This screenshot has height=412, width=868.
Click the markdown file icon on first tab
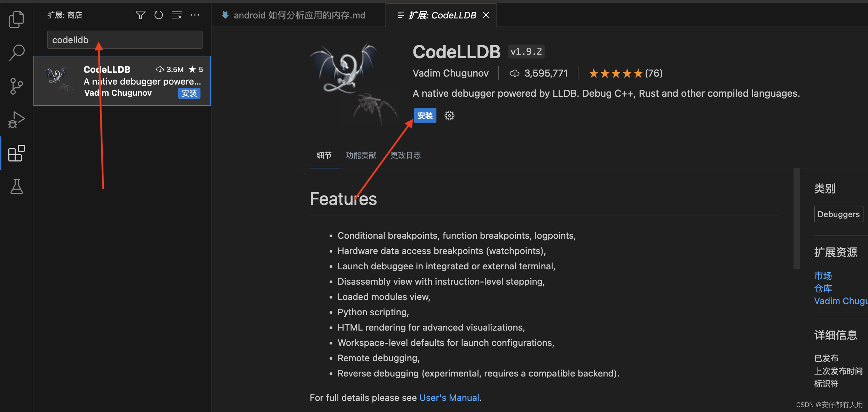(225, 15)
